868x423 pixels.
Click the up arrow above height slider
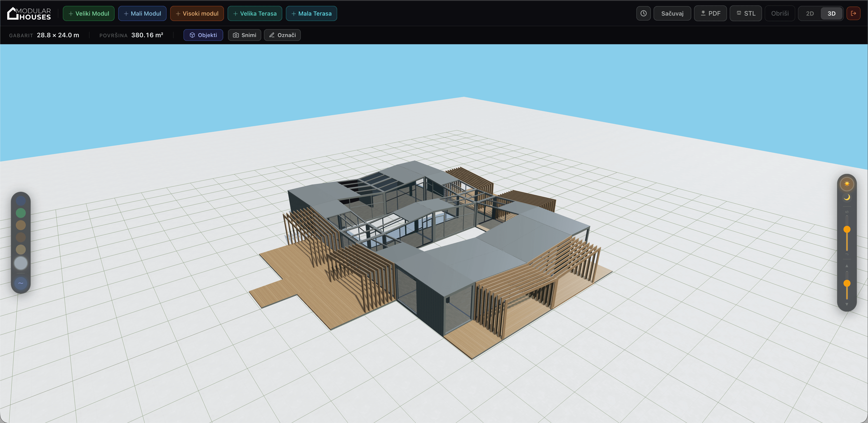tap(847, 266)
